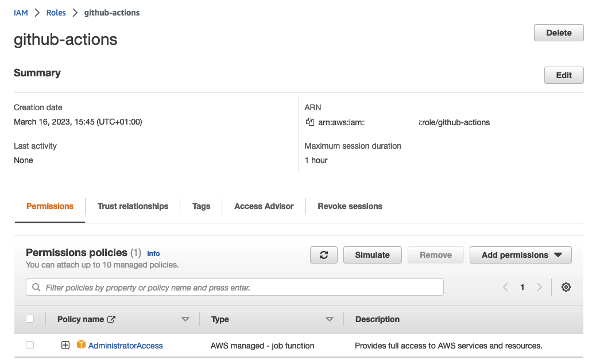Click external link icon beside Policy name
The width and height of the screenshot is (596, 364).
point(111,319)
